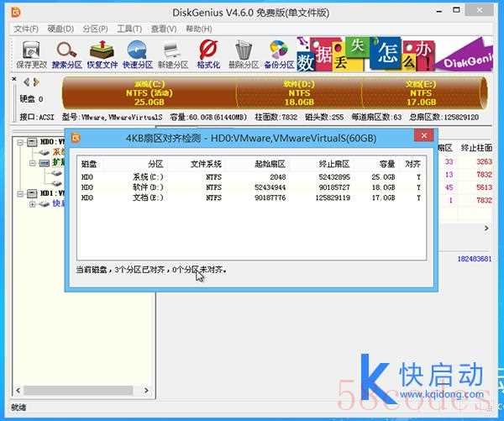This screenshot has width=504, height=421.
Task: Select the C: 25.0GB partition bar
Action: coord(150,93)
